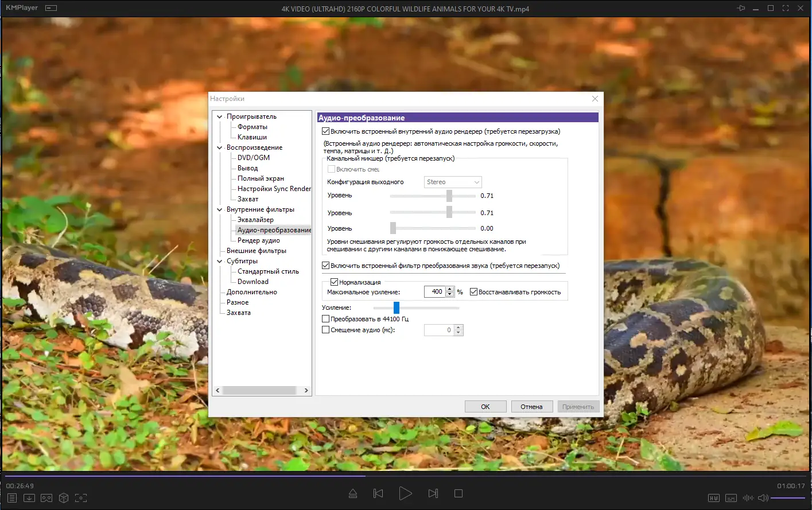The width and height of the screenshot is (812, 510).
Task: Confirm settings with OK button
Action: click(x=485, y=407)
